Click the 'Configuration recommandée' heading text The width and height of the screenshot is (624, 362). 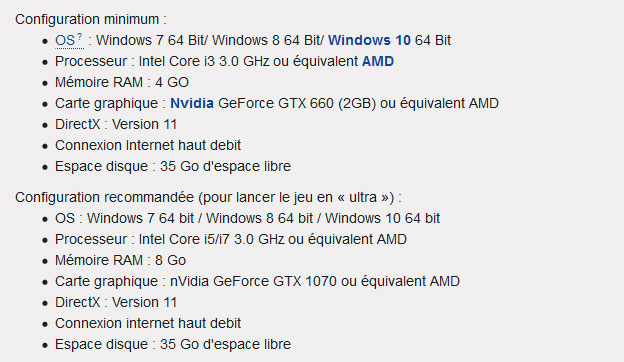coord(104,197)
